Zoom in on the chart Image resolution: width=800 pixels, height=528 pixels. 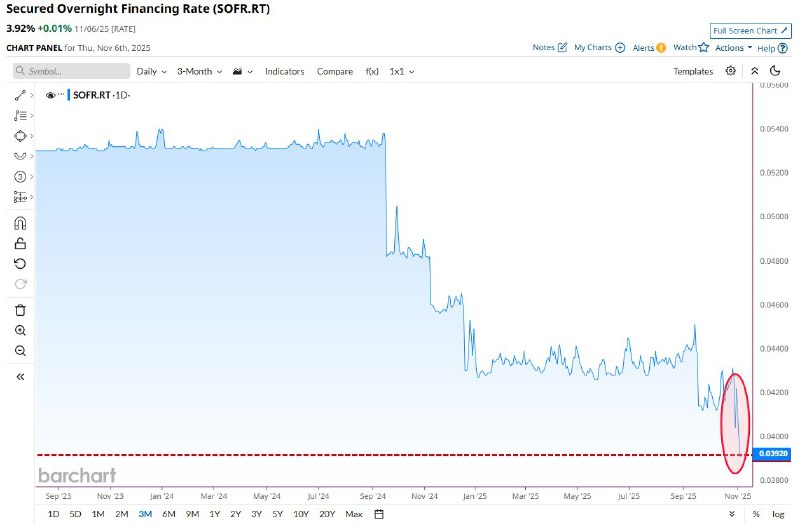20,331
